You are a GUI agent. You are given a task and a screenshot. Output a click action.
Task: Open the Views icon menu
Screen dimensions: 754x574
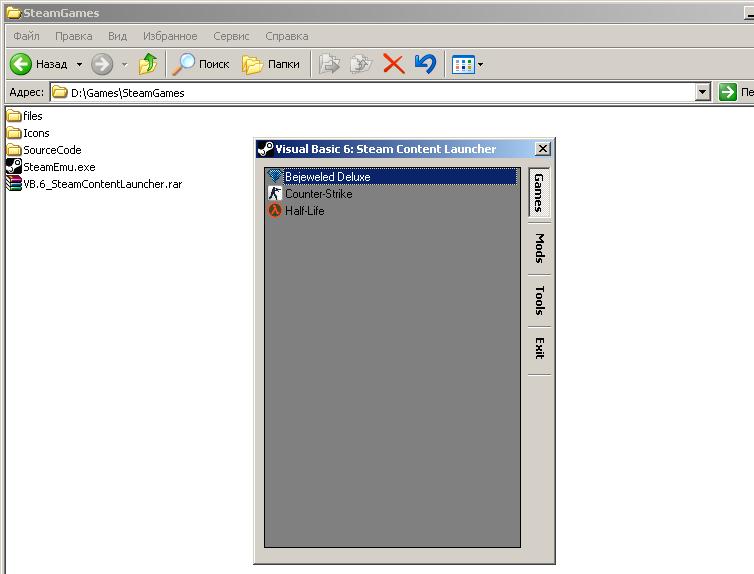pyautogui.click(x=467, y=64)
